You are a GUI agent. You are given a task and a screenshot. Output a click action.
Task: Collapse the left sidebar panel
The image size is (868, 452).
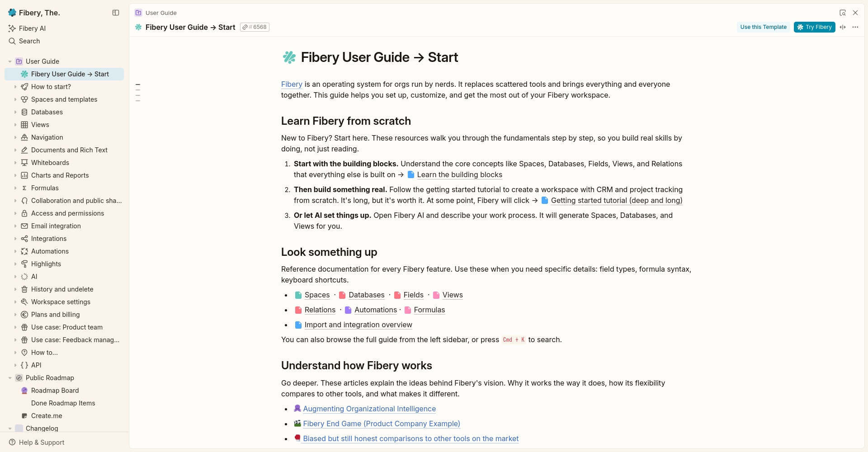coord(116,13)
